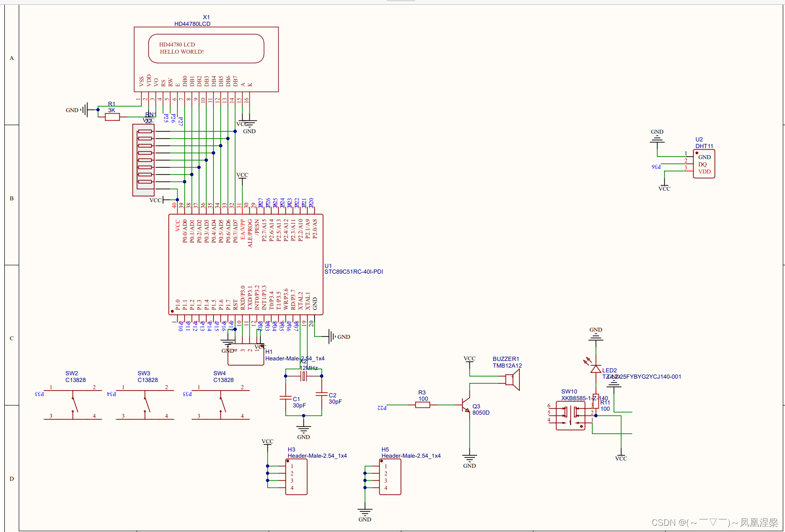Select resistor R3 symbol
Viewport: 785px width, 532px height.
tap(422, 405)
